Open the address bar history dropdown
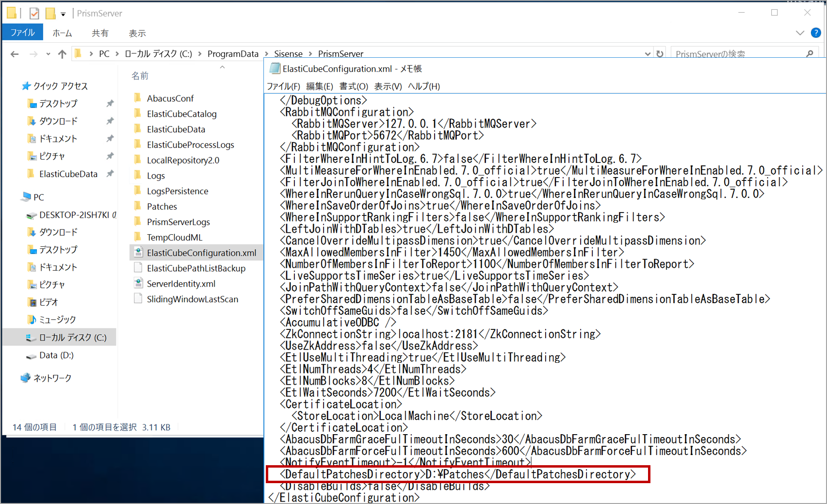The width and height of the screenshot is (827, 504). coord(648,54)
